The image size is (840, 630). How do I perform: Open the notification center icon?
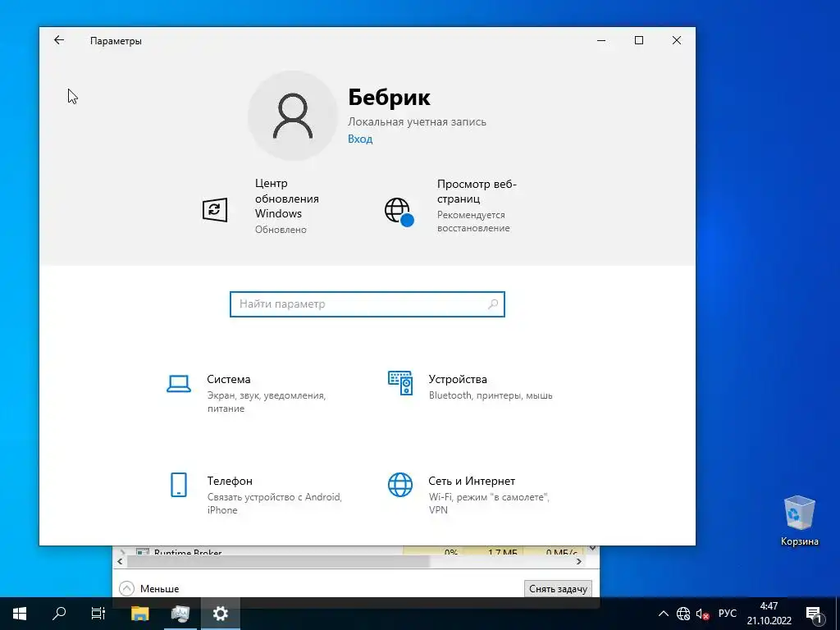tap(814, 614)
